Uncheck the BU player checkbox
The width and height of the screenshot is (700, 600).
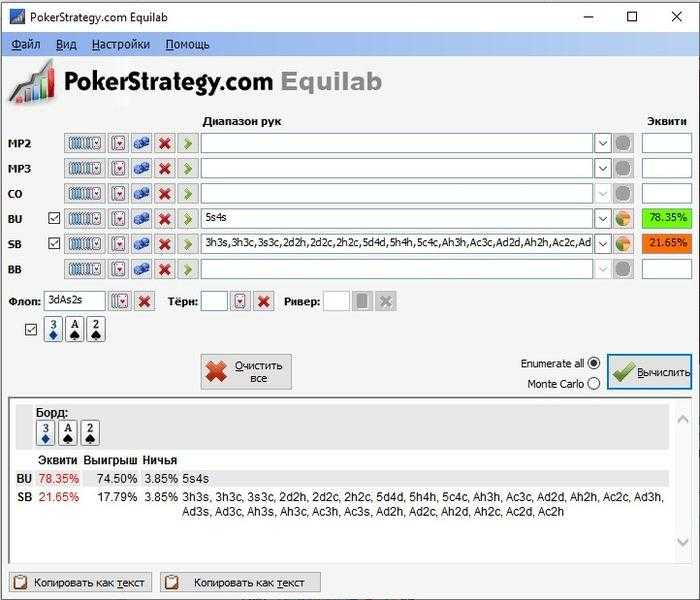54,218
